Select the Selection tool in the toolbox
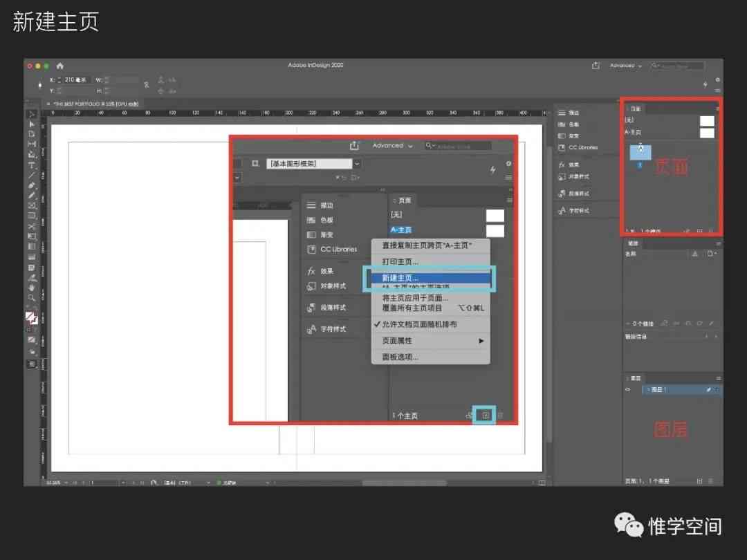 pos(32,114)
